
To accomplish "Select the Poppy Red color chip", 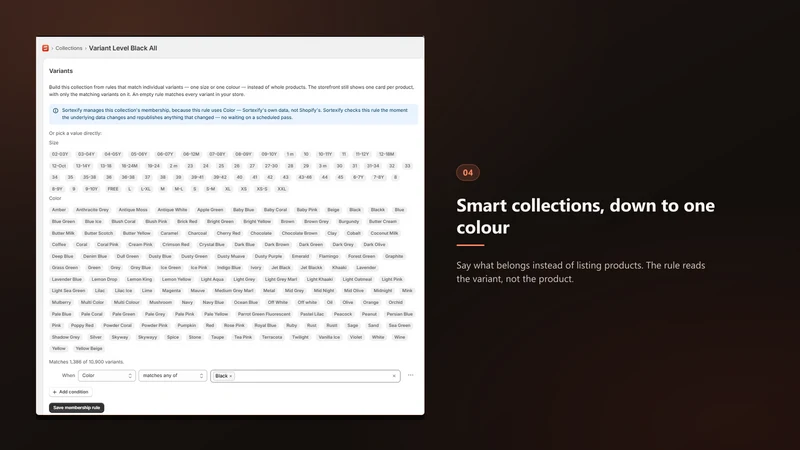I will click(x=82, y=326).
